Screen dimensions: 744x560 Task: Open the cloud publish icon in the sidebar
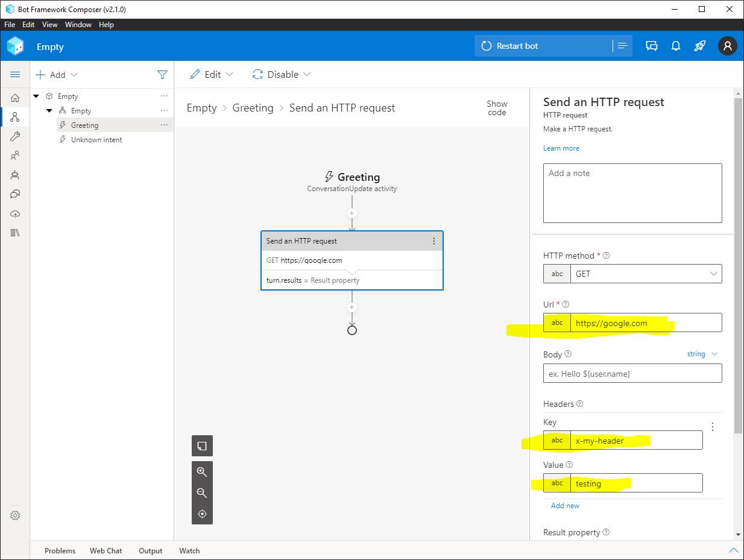(15, 213)
